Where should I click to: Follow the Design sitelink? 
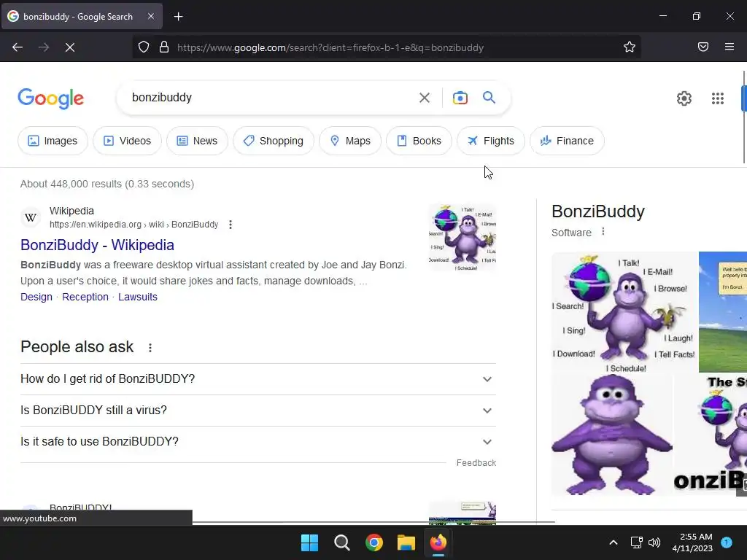pyautogui.click(x=36, y=297)
